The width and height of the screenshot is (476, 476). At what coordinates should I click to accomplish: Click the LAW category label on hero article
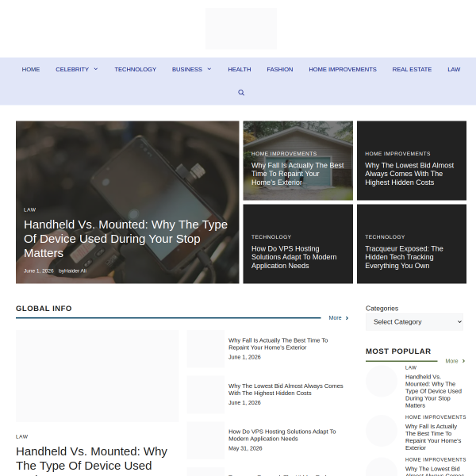point(30,209)
